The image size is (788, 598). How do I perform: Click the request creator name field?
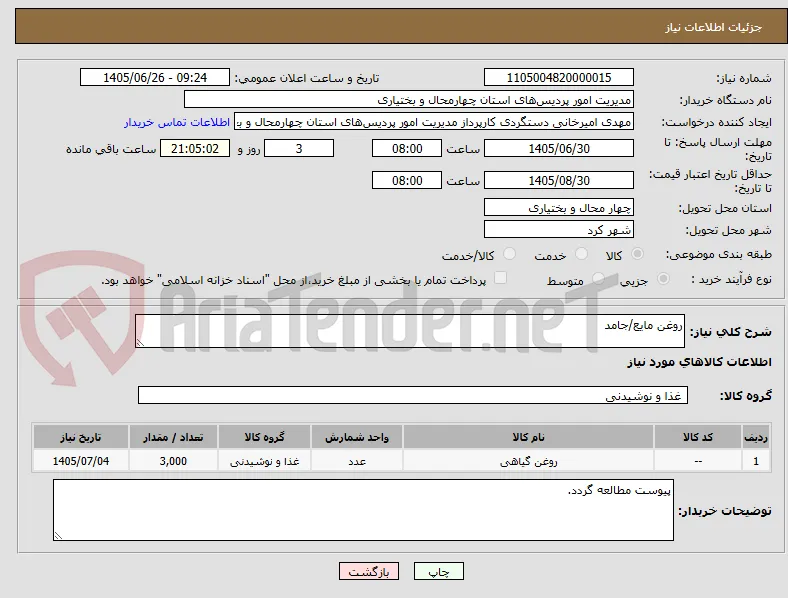coord(434,122)
